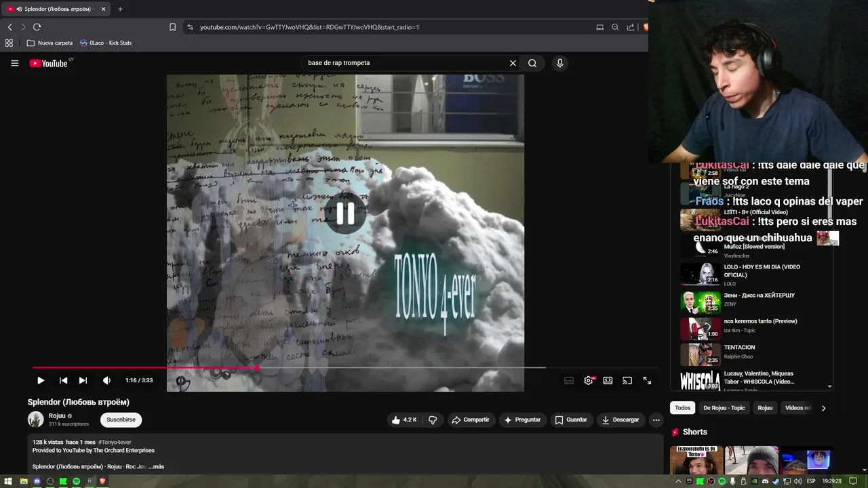The width and height of the screenshot is (868, 488).
Task: Open the #Tonyo4ever hashtag link
Action: point(115,442)
